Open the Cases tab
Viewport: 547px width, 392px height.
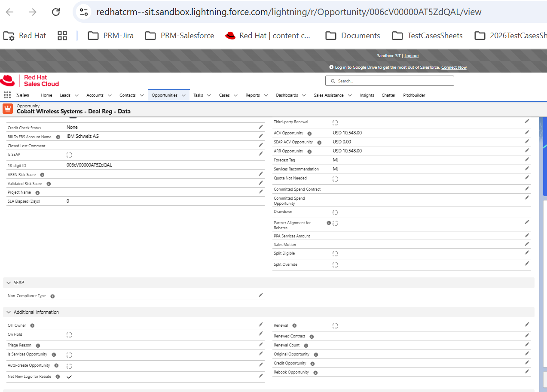(224, 95)
